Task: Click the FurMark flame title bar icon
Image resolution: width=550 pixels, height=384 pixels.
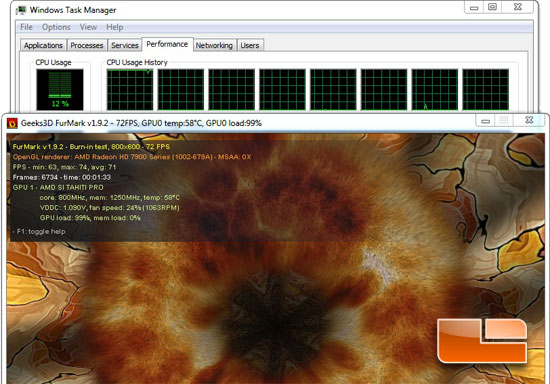Action: pos(13,123)
